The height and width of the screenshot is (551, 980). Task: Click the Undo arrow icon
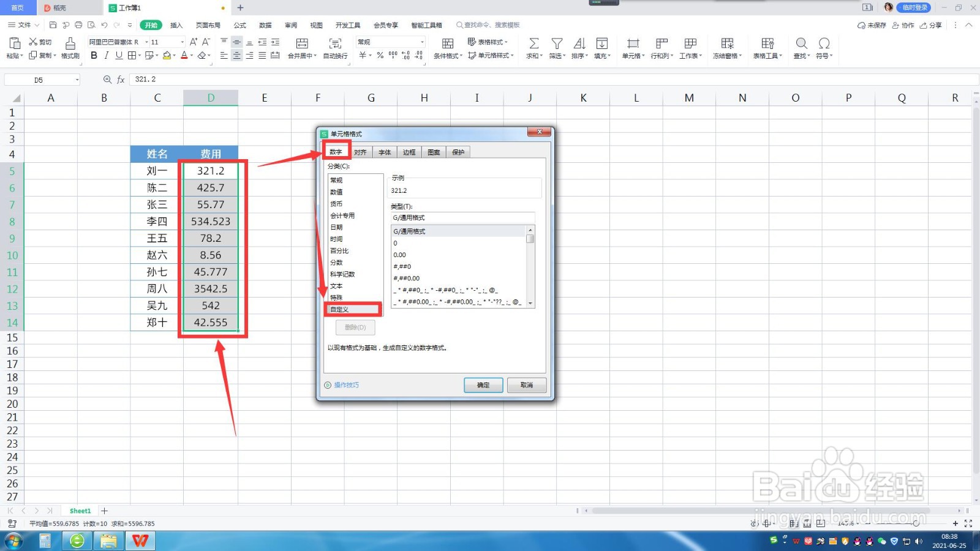tap(104, 25)
